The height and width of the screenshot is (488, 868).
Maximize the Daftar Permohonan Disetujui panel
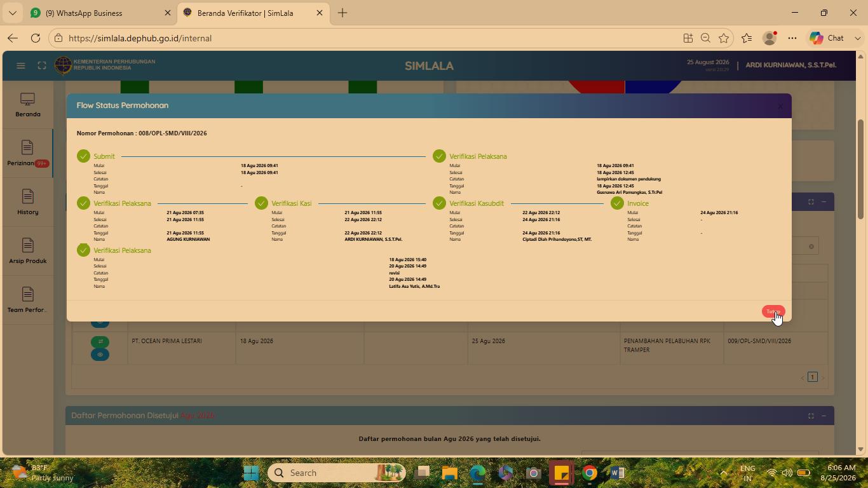click(x=811, y=416)
